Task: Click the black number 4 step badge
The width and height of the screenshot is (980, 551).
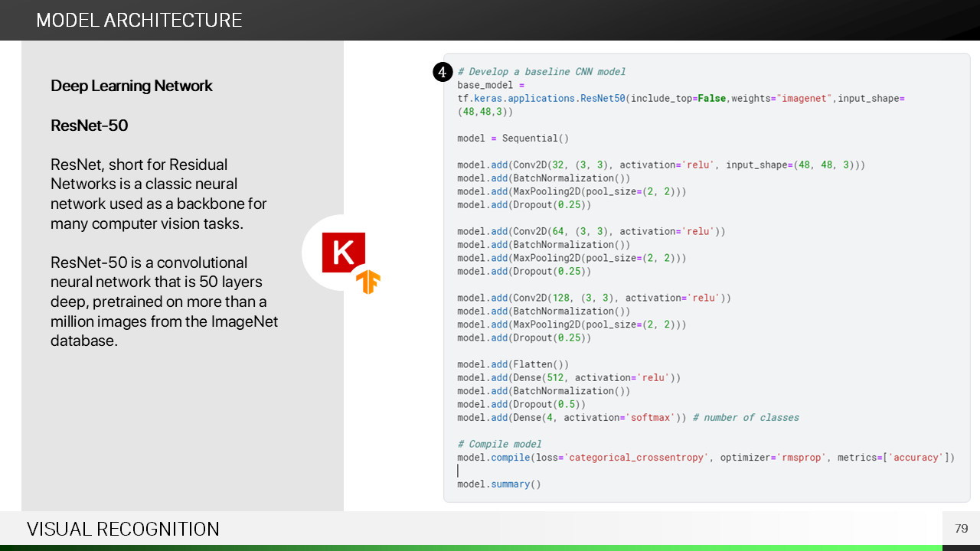Action: click(x=443, y=72)
